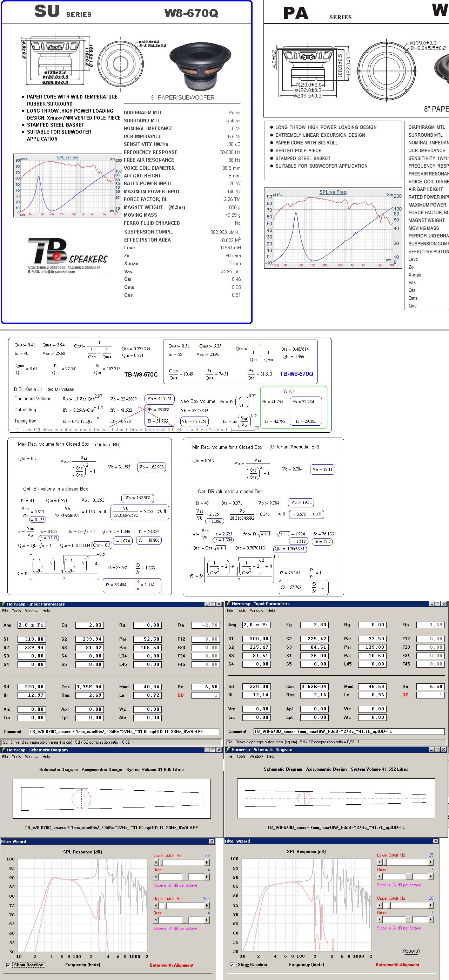This screenshot has width=449, height=980.
Task: Click lightning icon in left Schematic Diagram title bar
Action: (4, 750)
